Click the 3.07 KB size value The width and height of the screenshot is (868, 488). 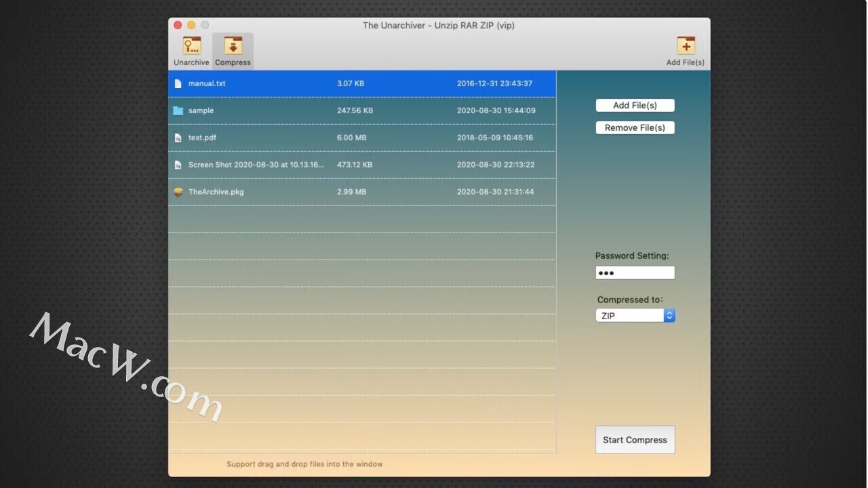[x=351, y=83]
